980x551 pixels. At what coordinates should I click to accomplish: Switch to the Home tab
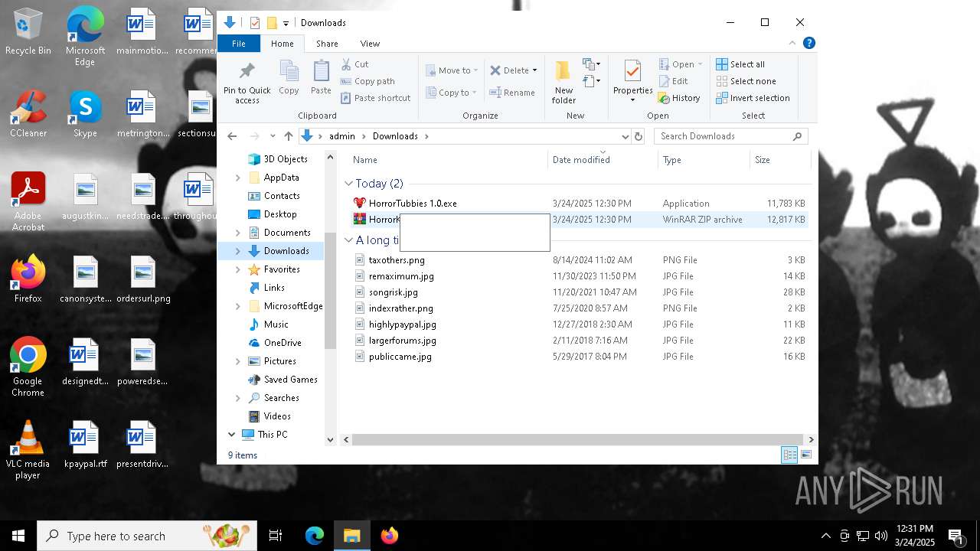click(x=283, y=44)
